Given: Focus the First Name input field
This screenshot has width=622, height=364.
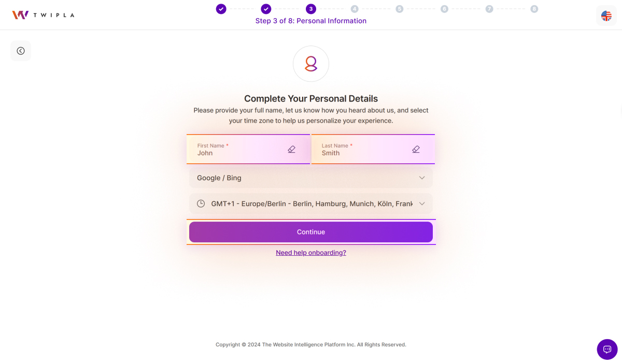Looking at the screenshot, I should (238, 153).
